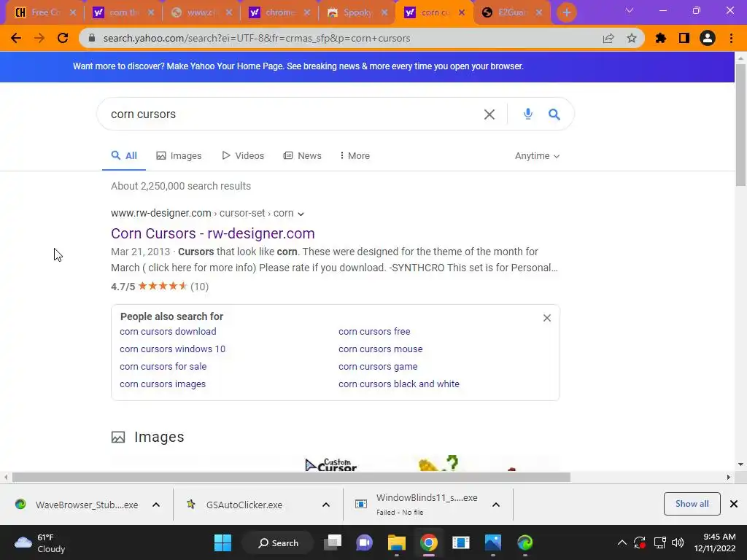Share this page via address bar icon
Viewport: 747px width, 560px height.
[x=608, y=38]
